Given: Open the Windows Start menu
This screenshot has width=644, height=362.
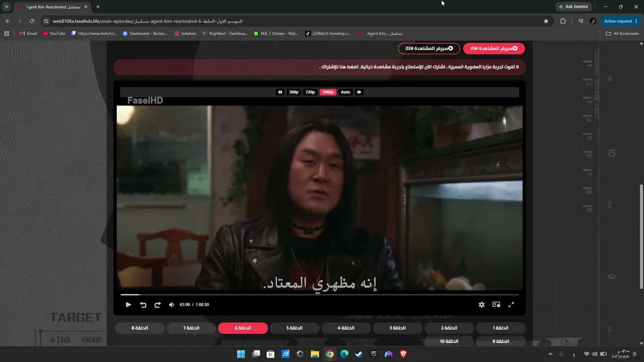Looking at the screenshot, I should [x=241, y=354].
